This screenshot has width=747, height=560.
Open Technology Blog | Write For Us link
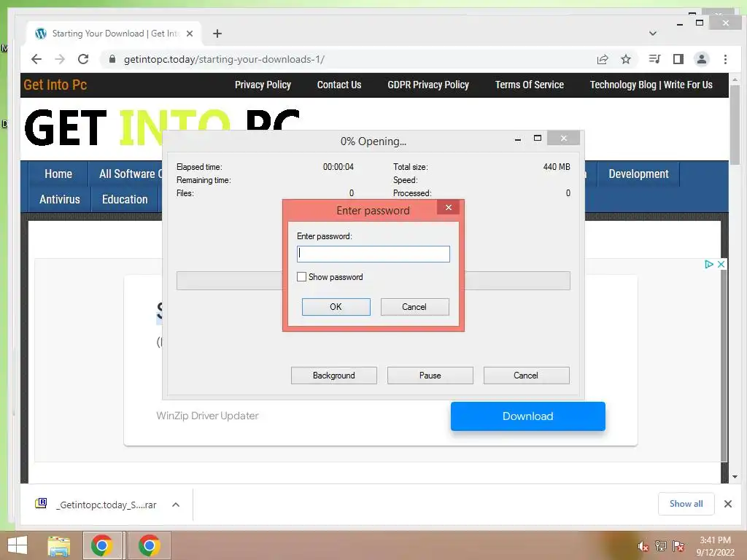click(x=651, y=85)
